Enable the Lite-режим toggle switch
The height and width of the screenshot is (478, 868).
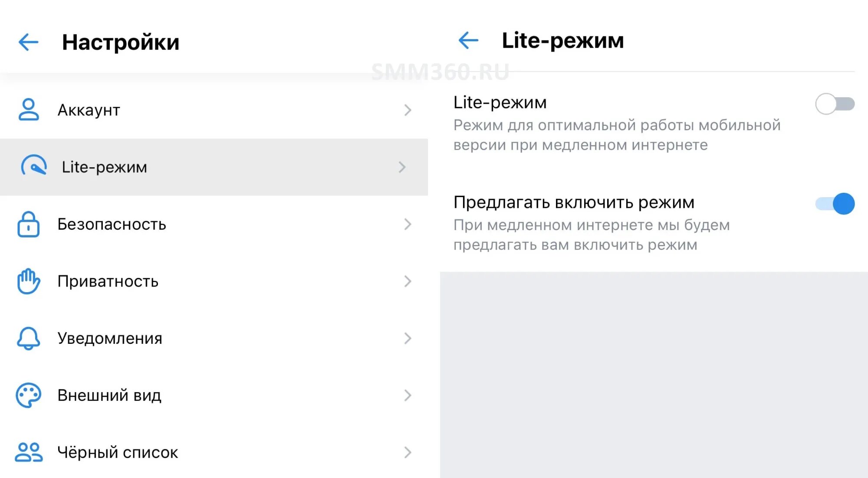835,104
